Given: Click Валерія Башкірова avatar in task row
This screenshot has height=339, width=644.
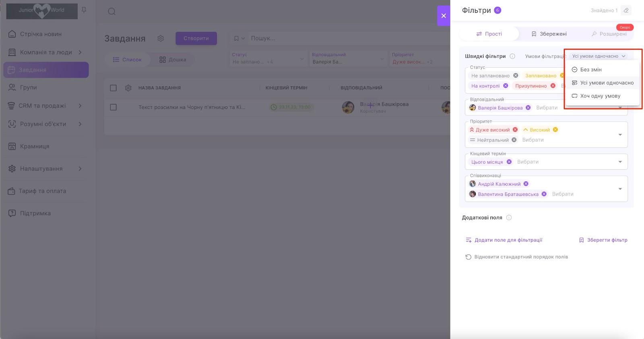Looking at the screenshot, I should (348, 107).
